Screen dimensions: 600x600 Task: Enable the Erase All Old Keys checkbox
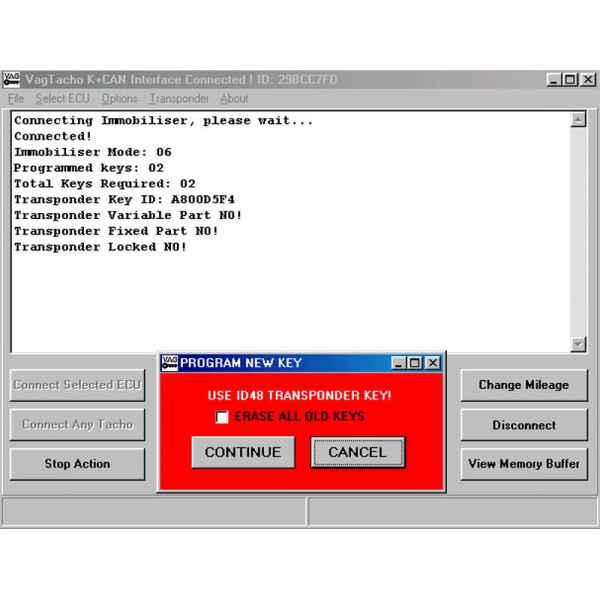(222, 417)
